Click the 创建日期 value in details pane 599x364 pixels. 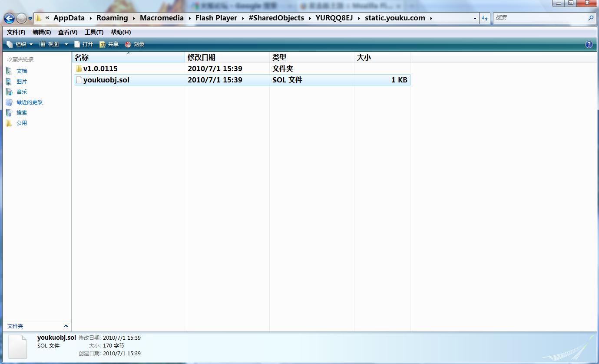[122, 353]
